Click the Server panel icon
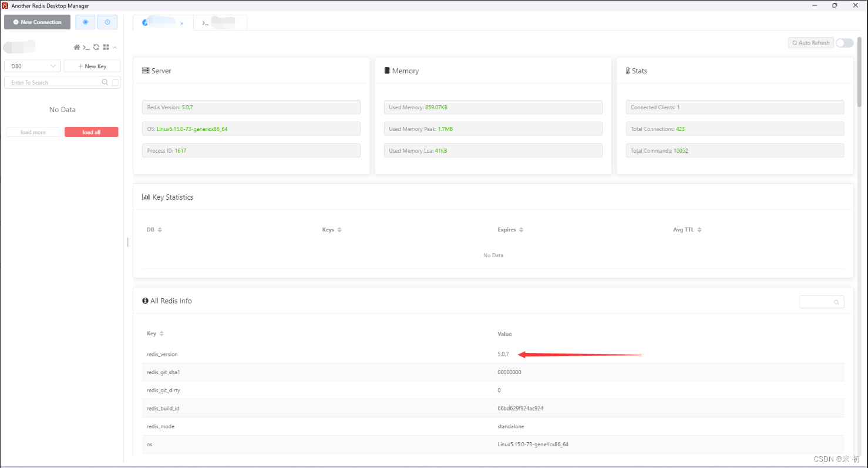 [146, 70]
